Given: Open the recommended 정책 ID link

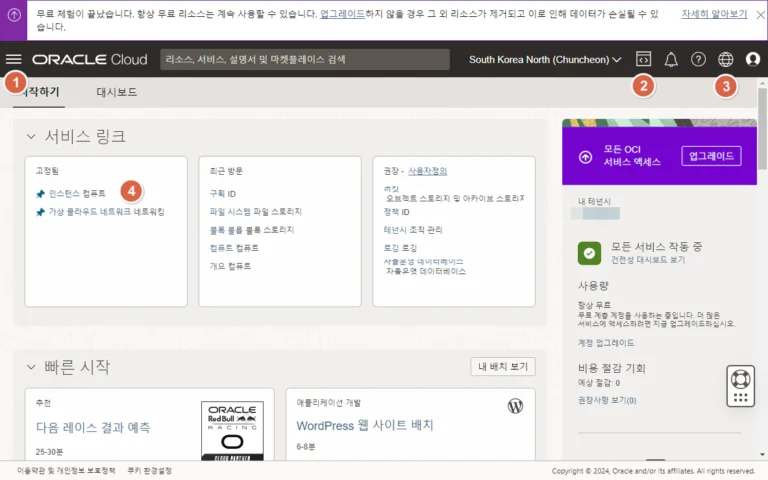Looking at the screenshot, I should point(396,212).
